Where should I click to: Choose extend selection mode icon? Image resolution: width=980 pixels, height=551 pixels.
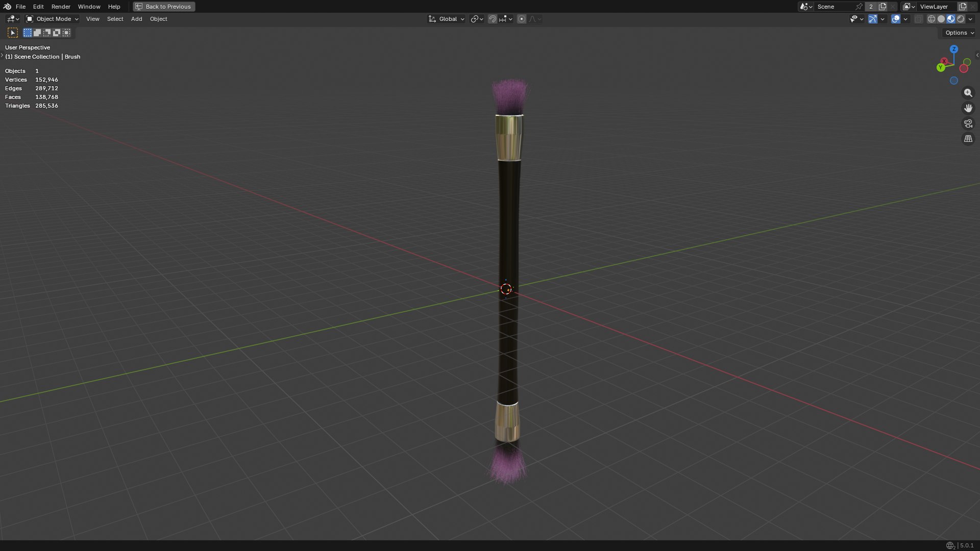[37, 33]
